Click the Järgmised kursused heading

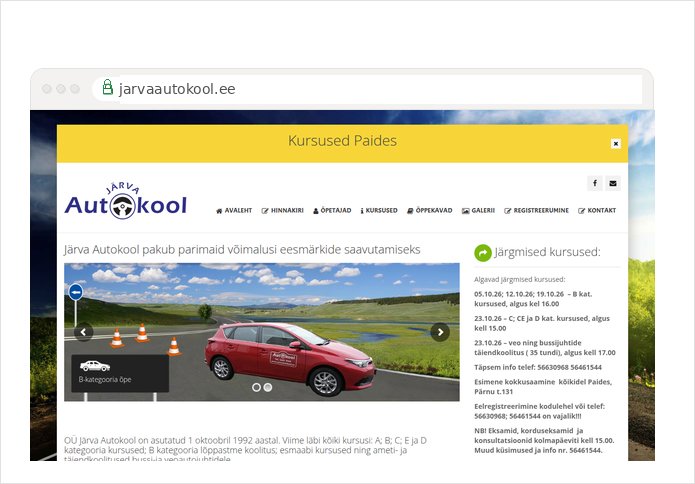coord(547,252)
